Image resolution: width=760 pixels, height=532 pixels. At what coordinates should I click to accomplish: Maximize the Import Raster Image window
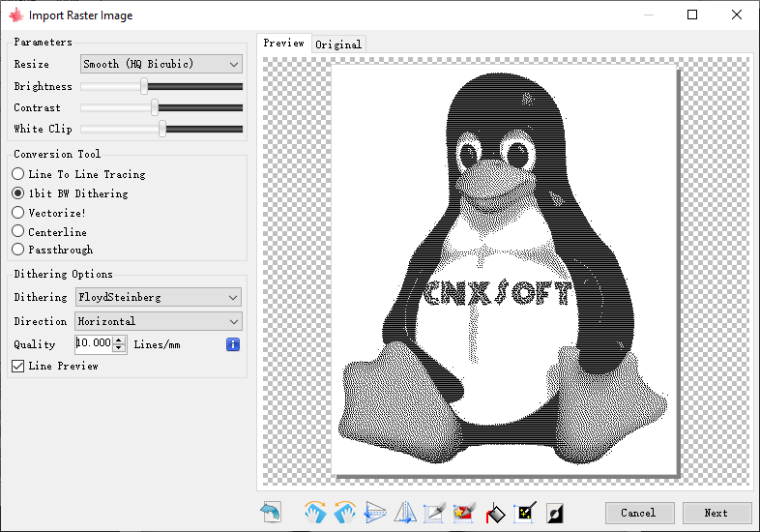pos(692,15)
